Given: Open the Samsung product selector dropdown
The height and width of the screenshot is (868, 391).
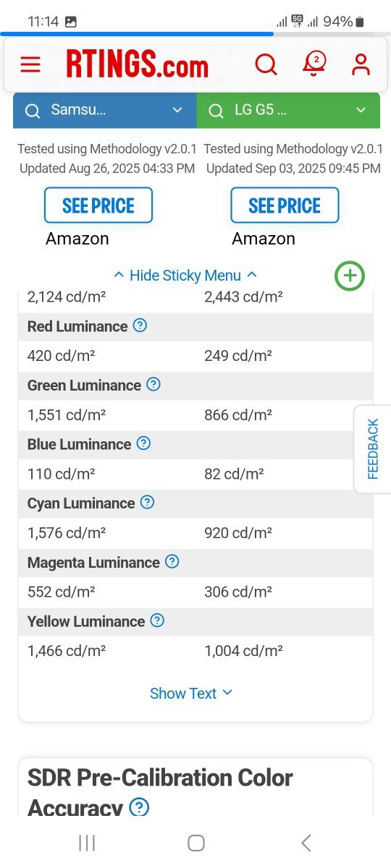Looking at the screenshot, I should click(105, 110).
